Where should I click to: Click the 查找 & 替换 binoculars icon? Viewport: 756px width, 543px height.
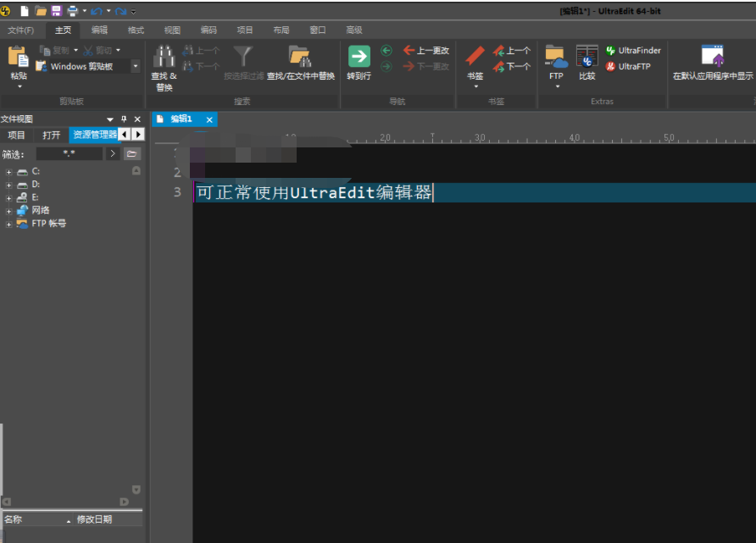click(x=164, y=57)
